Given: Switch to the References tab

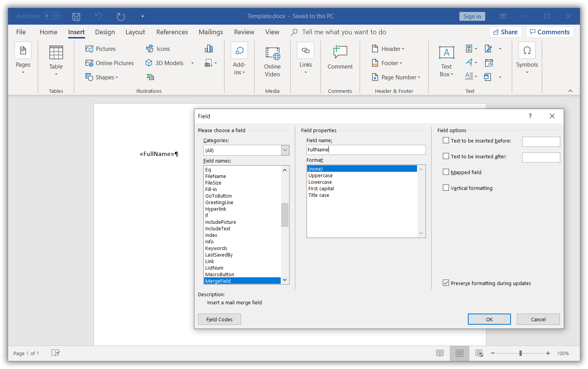Looking at the screenshot, I should pos(172,32).
